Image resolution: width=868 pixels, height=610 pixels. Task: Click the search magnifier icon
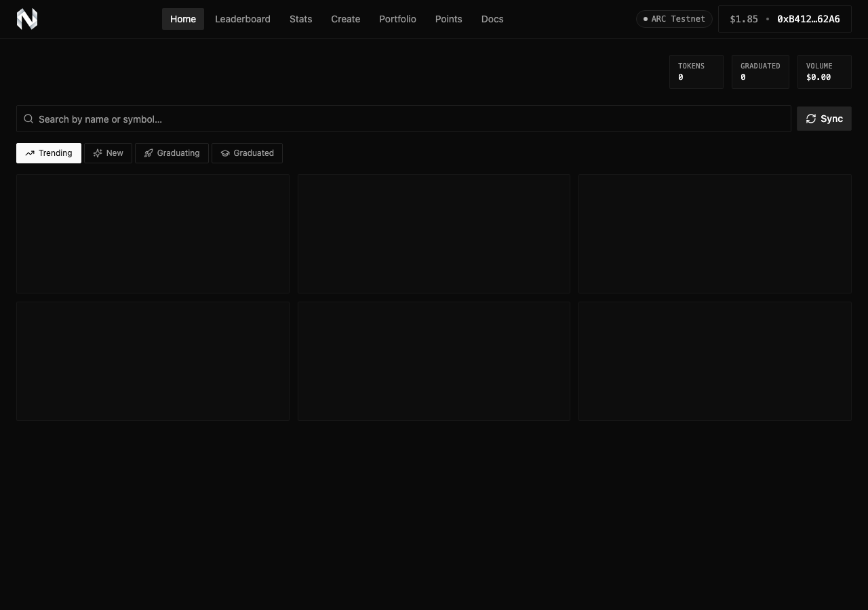click(28, 119)
